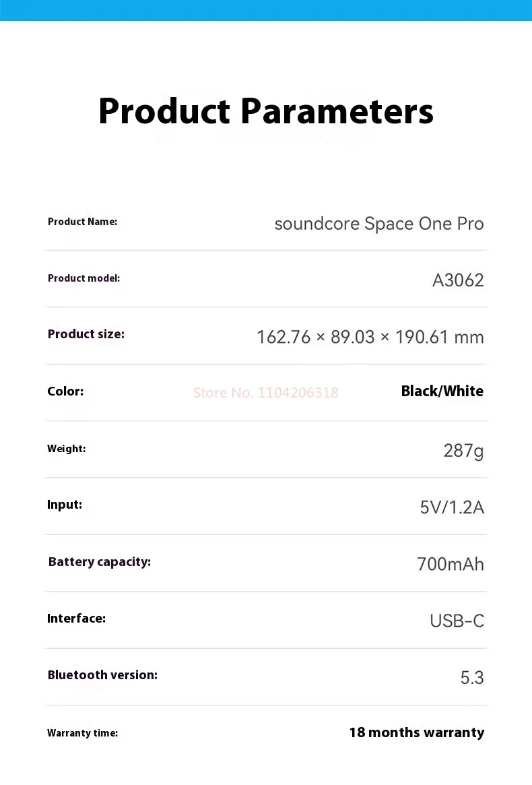
Task: Click the 18 months warranty text
Action: 416,733
